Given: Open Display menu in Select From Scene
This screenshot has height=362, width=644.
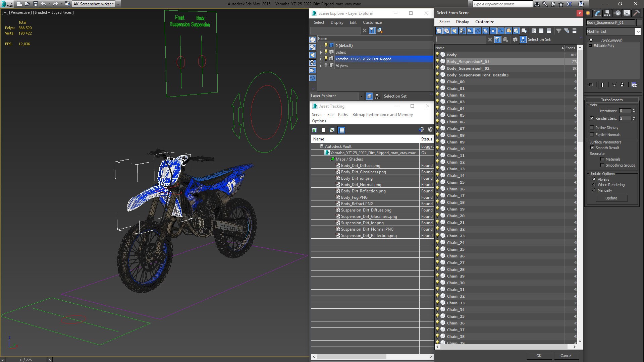Looking at the screenshot, I should [x=462, y=22].
